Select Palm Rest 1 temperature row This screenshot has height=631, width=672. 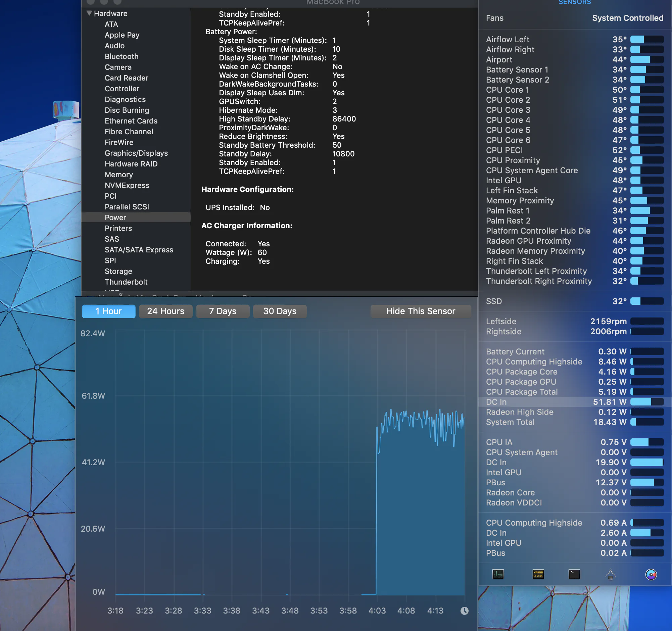(575, 210)
